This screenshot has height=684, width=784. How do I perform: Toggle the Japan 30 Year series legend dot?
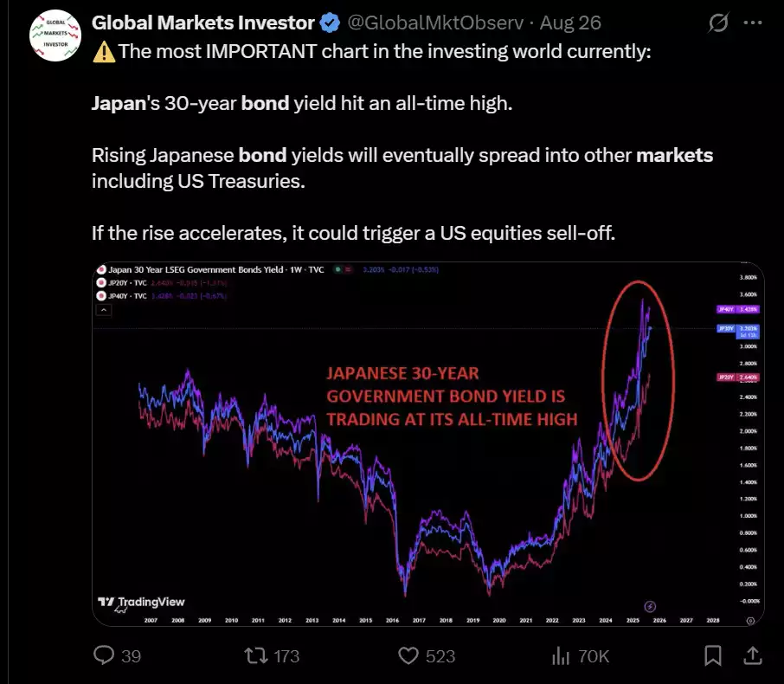coord(101,269)
